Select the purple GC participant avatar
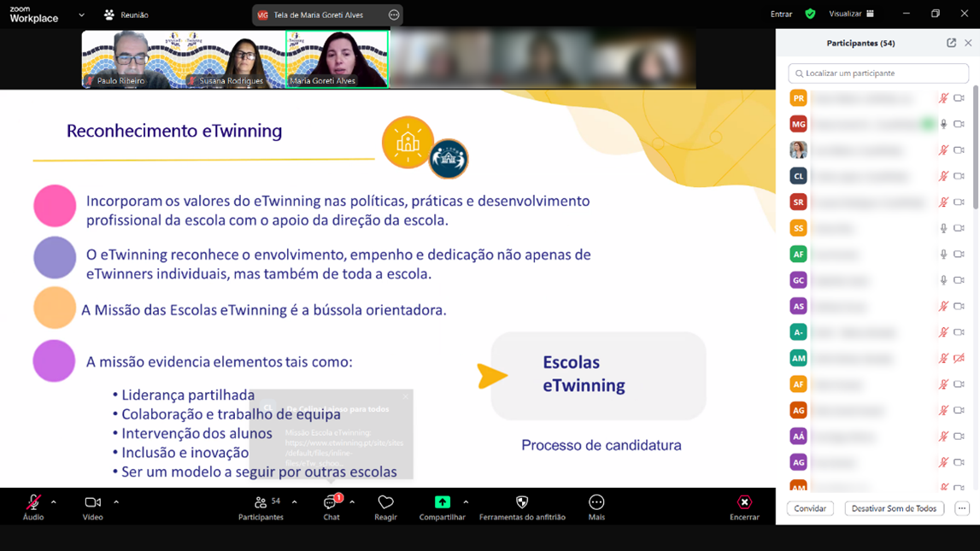Screen dimensions: 980x551 click(x=798, y=280)
